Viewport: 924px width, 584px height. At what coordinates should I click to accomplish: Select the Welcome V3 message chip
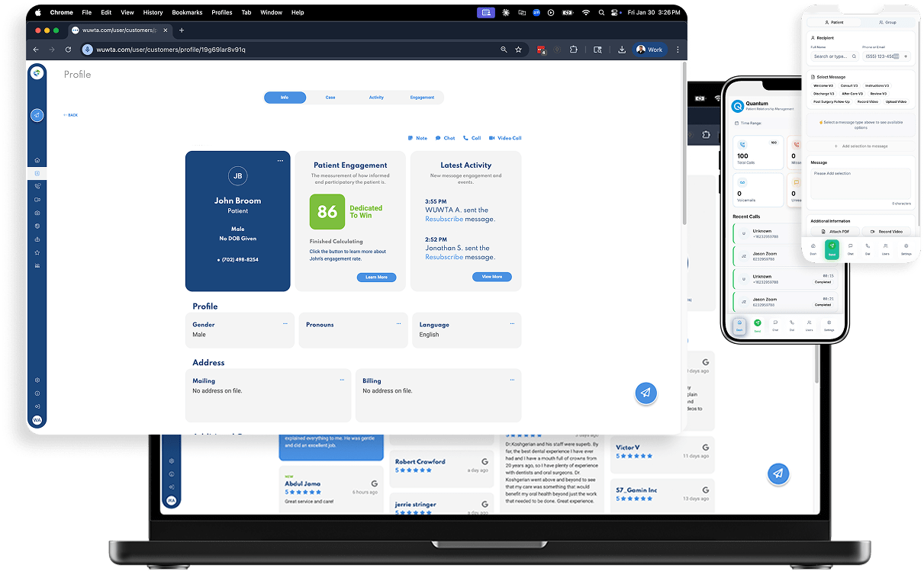[823, 85]
